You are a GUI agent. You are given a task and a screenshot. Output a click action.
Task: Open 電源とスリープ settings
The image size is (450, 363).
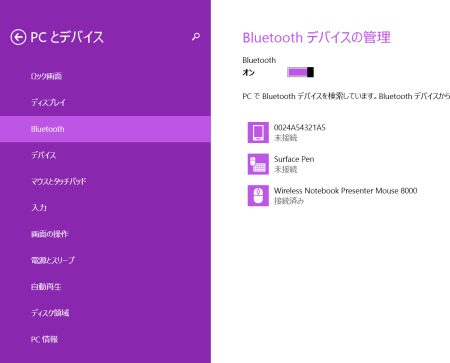pos(105,260)
